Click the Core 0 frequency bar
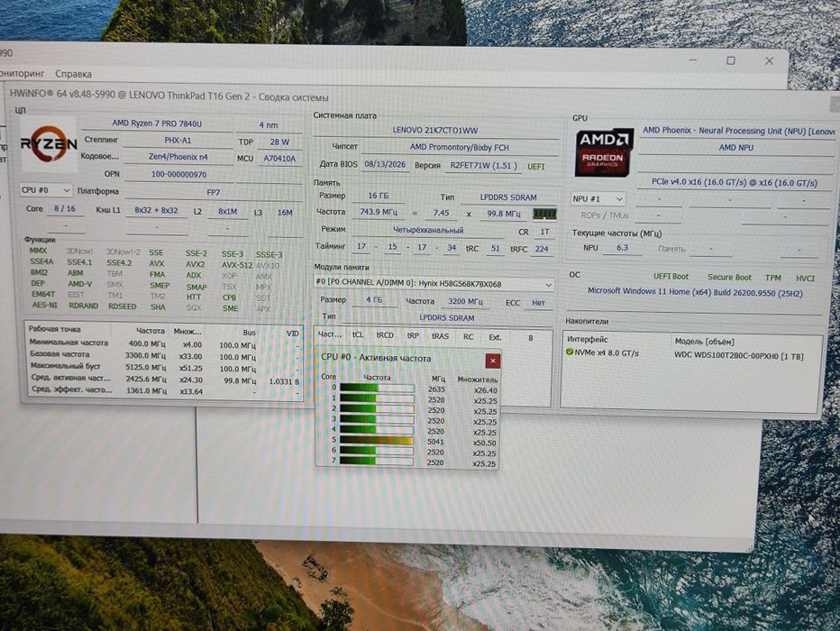 [377, 389]
